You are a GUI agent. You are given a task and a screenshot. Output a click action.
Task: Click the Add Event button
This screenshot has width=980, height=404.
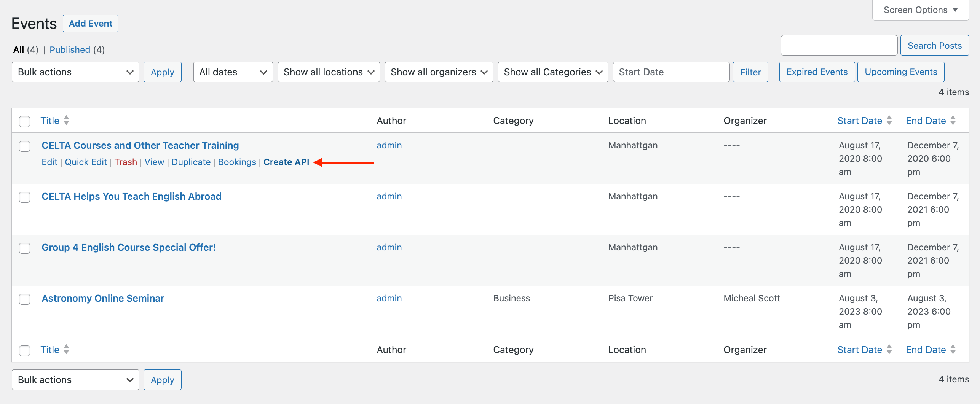point(91,24)
